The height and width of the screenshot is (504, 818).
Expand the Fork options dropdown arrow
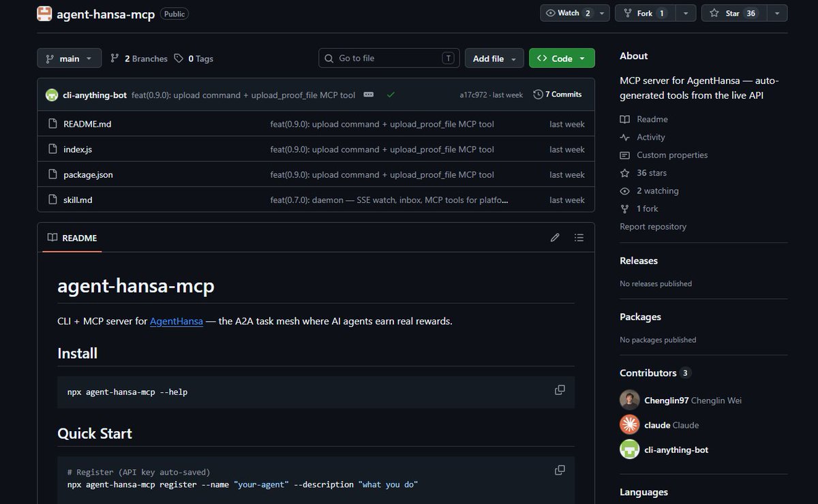click(x=685, y=13)
